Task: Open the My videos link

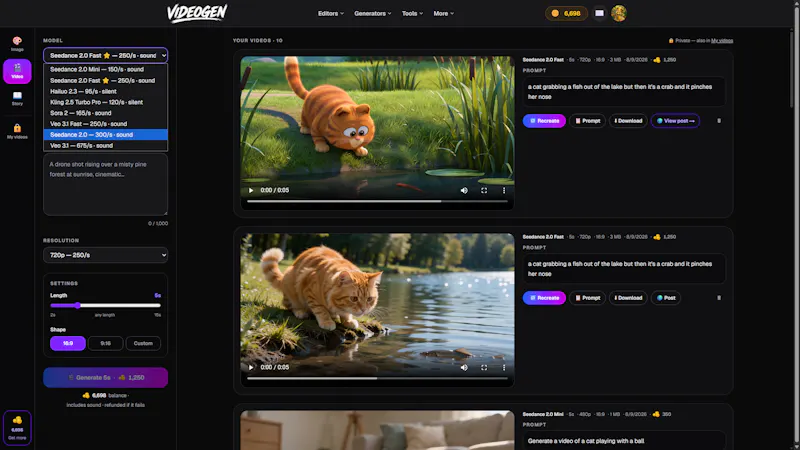Action: pyautogui.click(x=722, y=41)
